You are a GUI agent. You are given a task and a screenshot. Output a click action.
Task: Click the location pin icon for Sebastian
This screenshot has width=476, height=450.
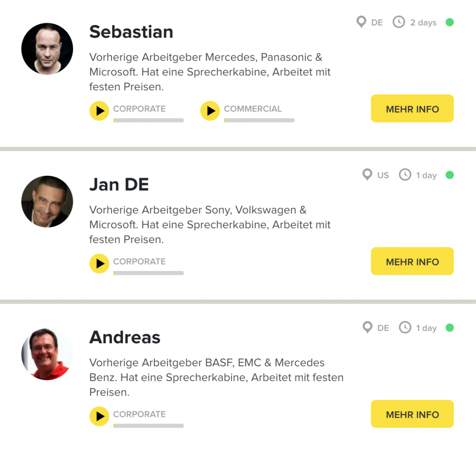(x=361, y=22)
